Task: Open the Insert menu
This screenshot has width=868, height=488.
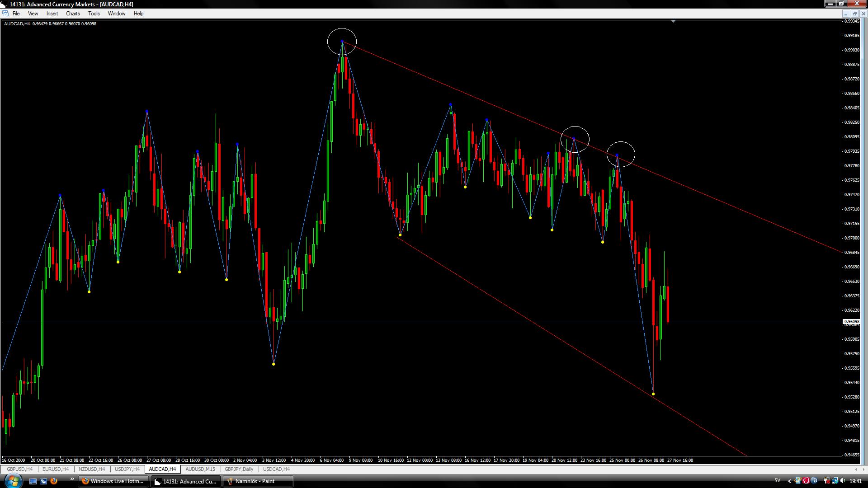Action: click(x=52, y=14)
